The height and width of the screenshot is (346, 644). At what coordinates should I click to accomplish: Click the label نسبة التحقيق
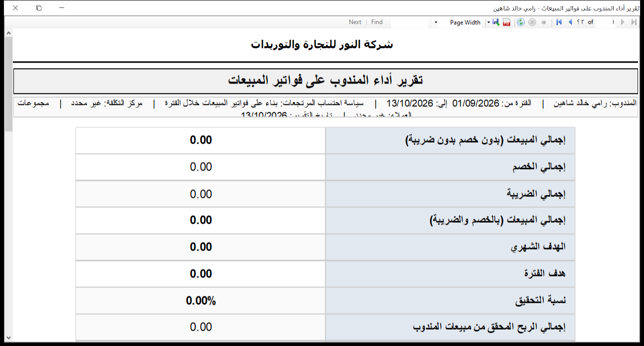click(x=541, y=301)
